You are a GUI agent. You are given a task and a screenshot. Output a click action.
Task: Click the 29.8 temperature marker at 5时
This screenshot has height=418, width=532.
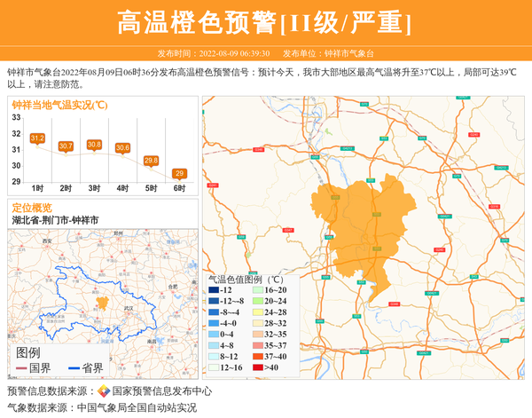pos(151,161)
